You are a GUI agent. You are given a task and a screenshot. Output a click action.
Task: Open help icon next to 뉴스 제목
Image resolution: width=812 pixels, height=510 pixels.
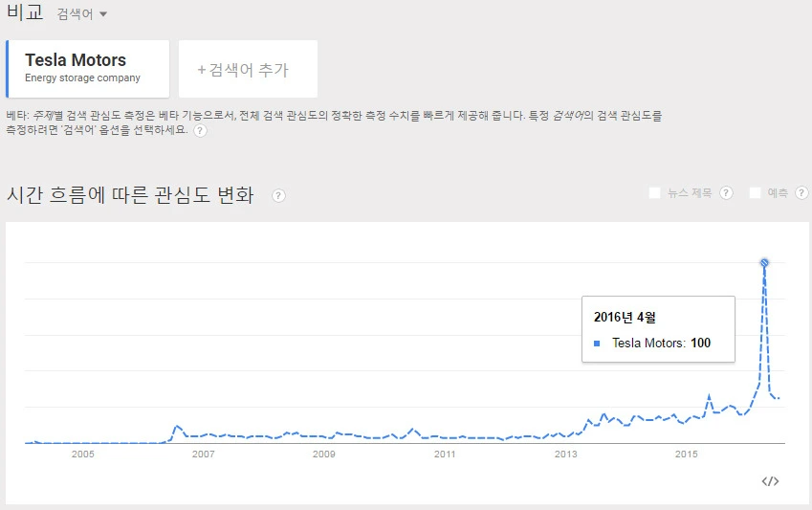(x=727, y=193)
